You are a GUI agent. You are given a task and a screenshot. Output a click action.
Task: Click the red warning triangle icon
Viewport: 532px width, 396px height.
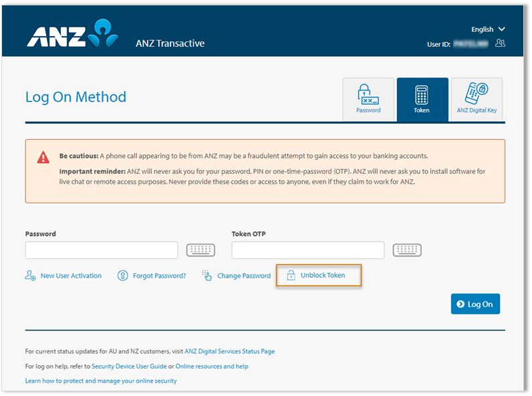click(x=43, y=158)
